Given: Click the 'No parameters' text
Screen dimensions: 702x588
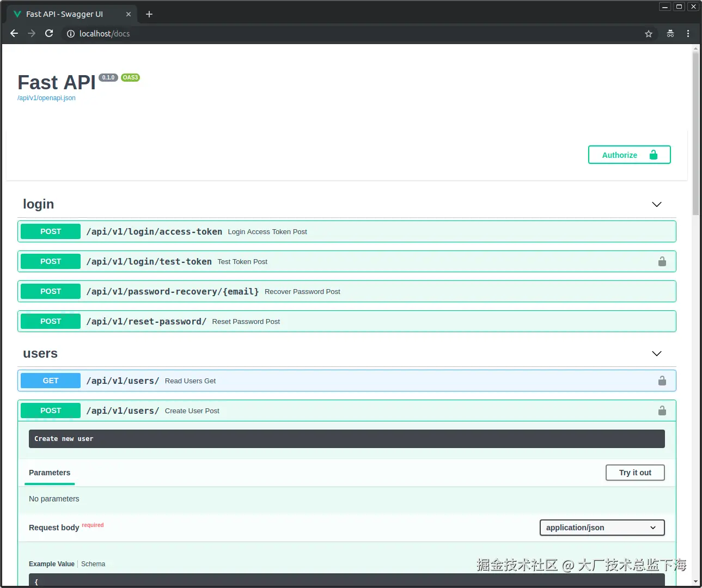Looking at the screenshot, I should tap(54, 499).
